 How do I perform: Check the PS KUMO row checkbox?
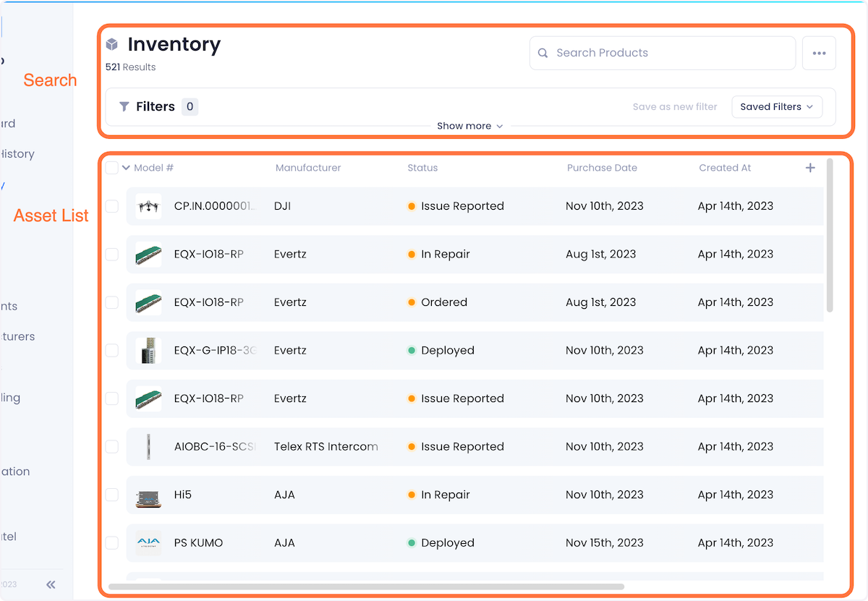(x=111, y=543)
